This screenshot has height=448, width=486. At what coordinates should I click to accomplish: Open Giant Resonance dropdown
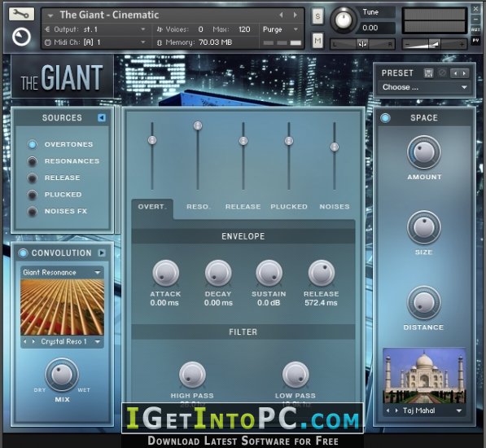tap(62, 272)
